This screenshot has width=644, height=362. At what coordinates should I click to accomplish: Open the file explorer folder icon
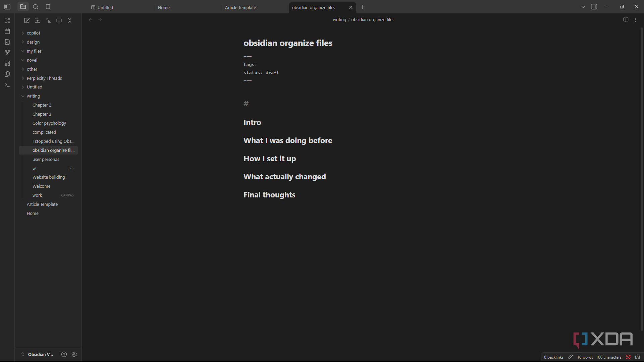[23, 7]
